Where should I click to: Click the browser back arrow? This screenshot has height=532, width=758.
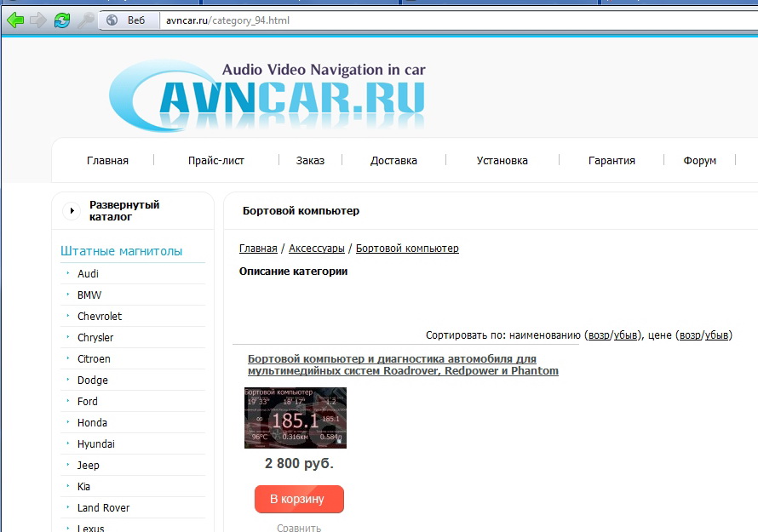click(15, 20)
